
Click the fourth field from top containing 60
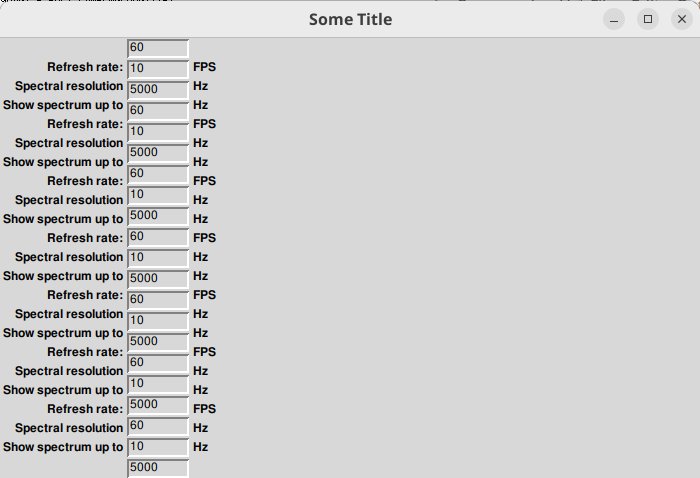[x=158, y=236]
